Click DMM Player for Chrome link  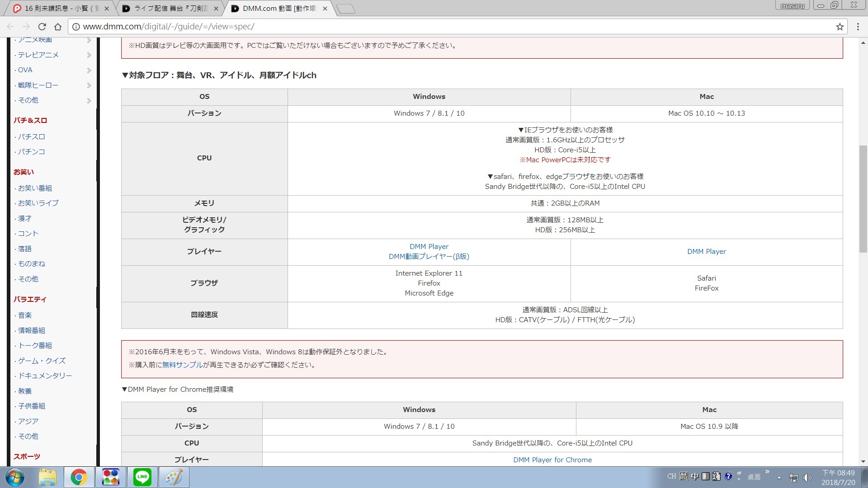(552, 460)
